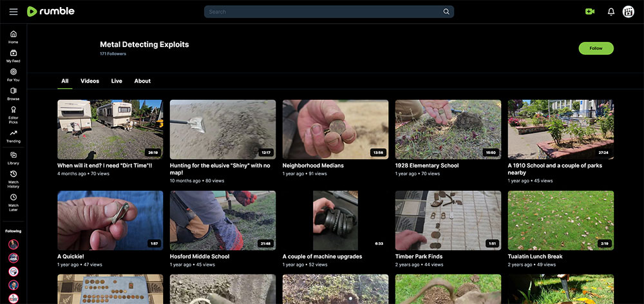Open the 1910 School video thumbnail

pyautogui.click(x=561, y=129)
